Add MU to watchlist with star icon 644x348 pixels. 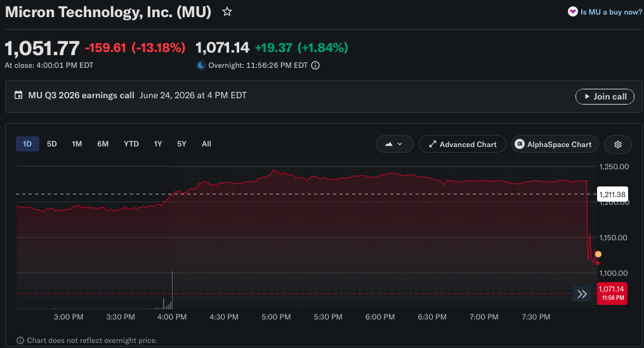click(227, 12)
